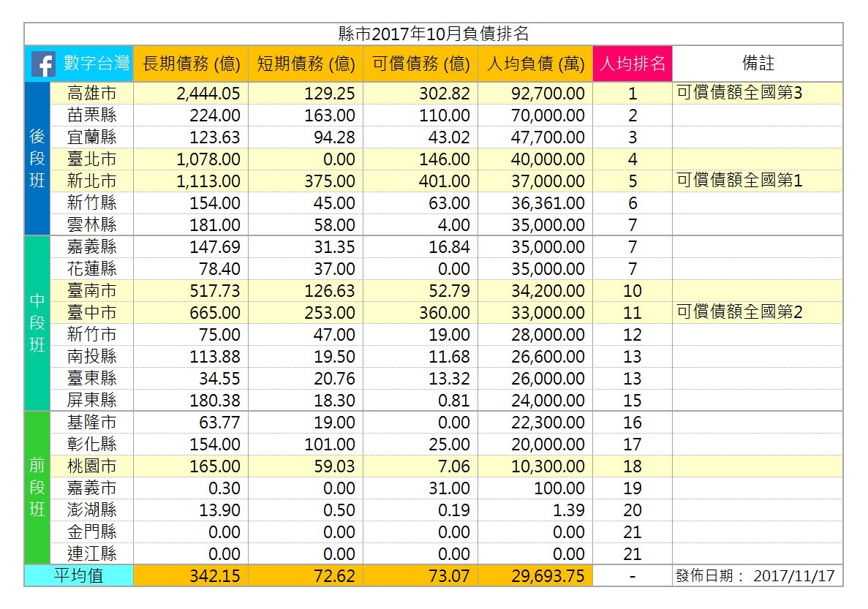Click the 人均負債 (萬) column header
868x609 pixels.
[535, 64]
